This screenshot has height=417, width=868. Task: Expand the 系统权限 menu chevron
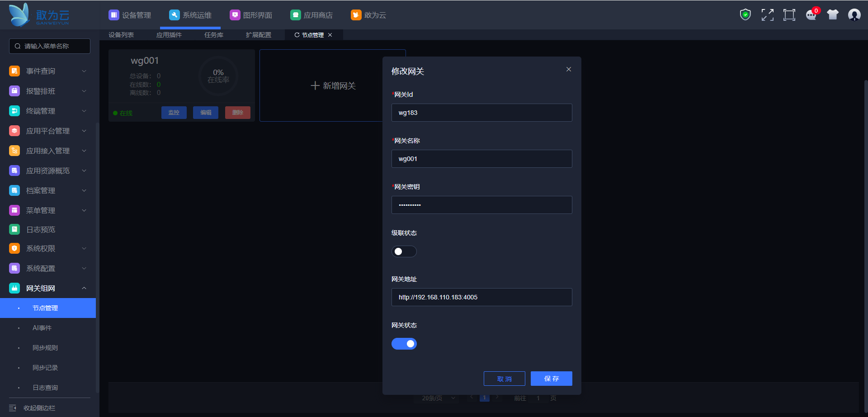pyautogui.click(x=84, y=248)
